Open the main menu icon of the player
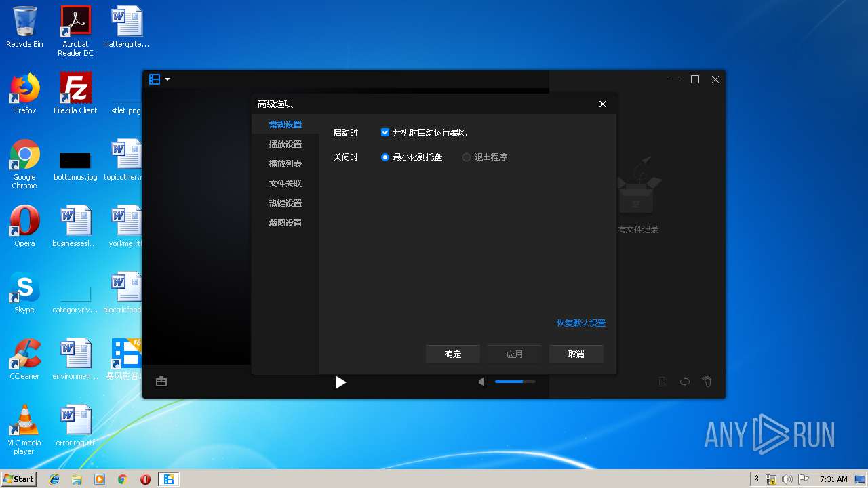 coord(155,79)
